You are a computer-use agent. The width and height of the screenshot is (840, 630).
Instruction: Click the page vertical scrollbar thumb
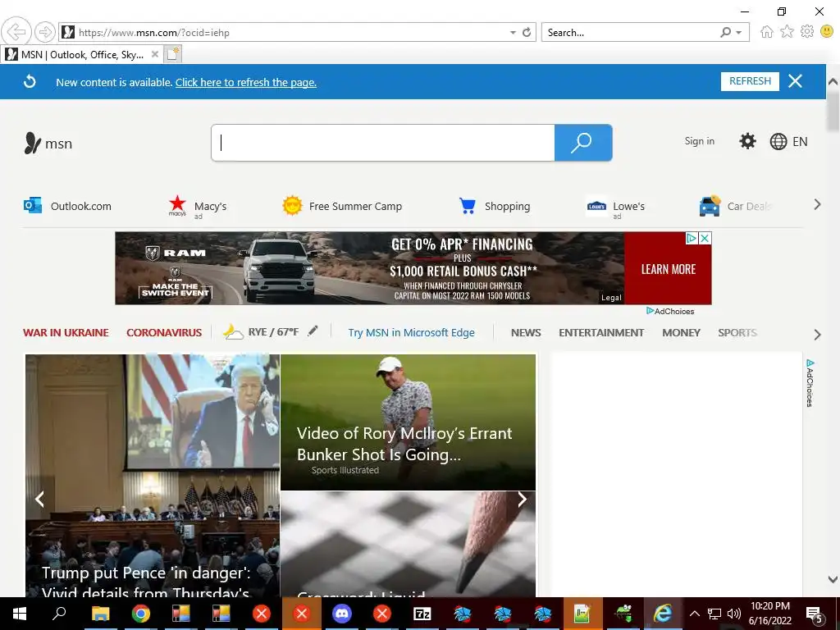click(833, 111)
